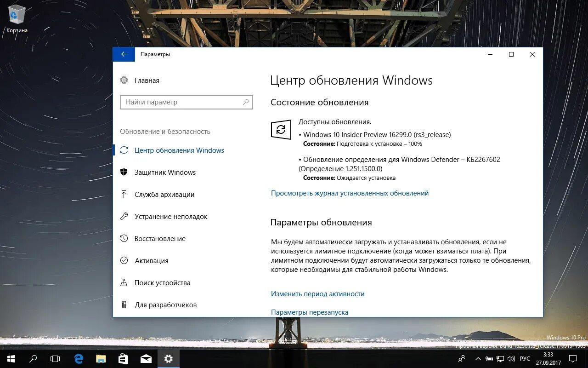Open the clock showing 3:33
The height and width of the screenshot is (368, 588).
point(548,359)
